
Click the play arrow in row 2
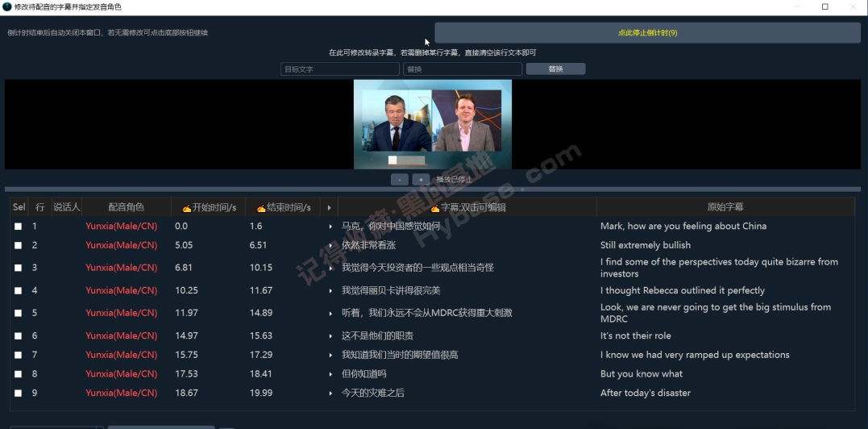[330, 245]
